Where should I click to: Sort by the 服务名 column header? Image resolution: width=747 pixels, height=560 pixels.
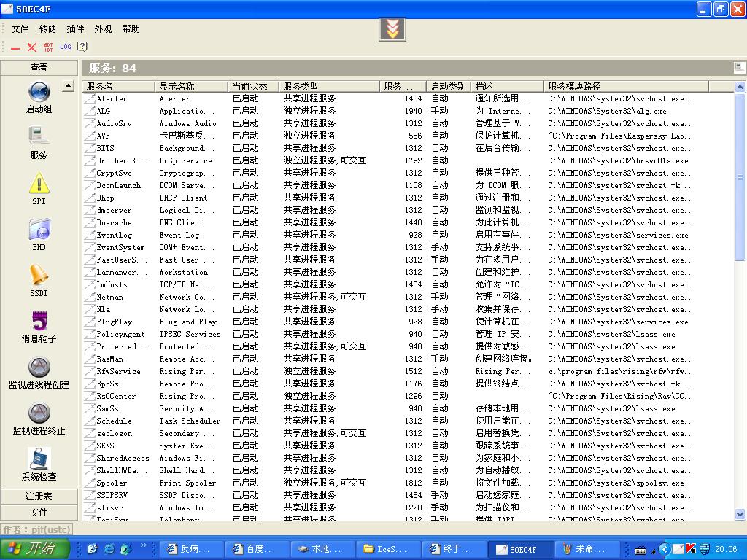(118, 86)
